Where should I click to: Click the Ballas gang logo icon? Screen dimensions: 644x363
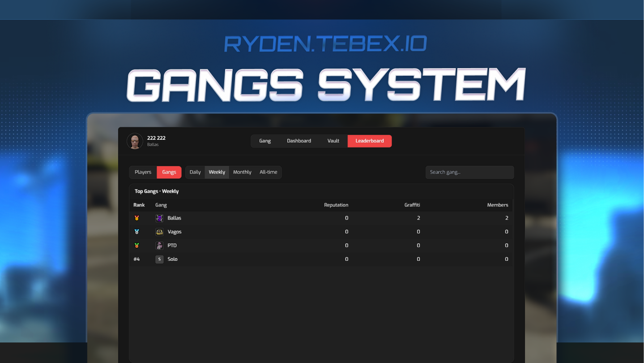coord(159,218)
